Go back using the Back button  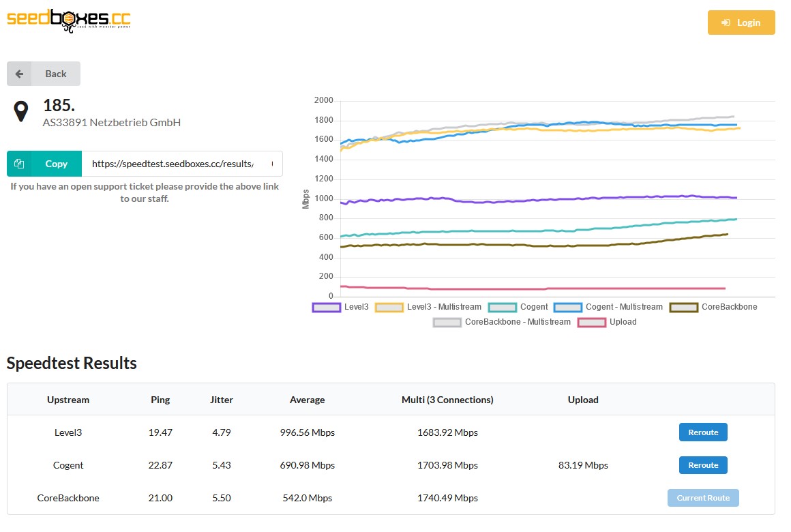click(44, 74)
